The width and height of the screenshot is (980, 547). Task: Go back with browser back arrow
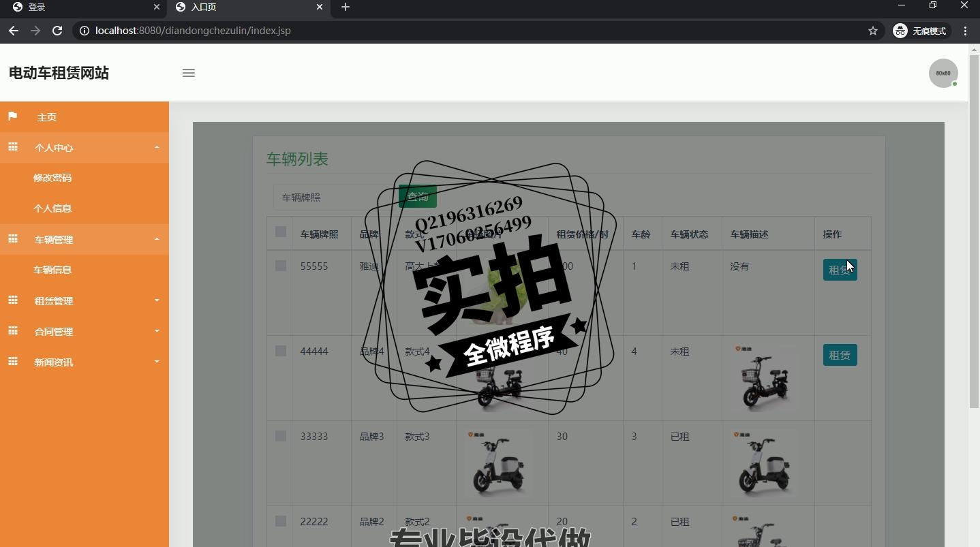(x=14, y=31)
